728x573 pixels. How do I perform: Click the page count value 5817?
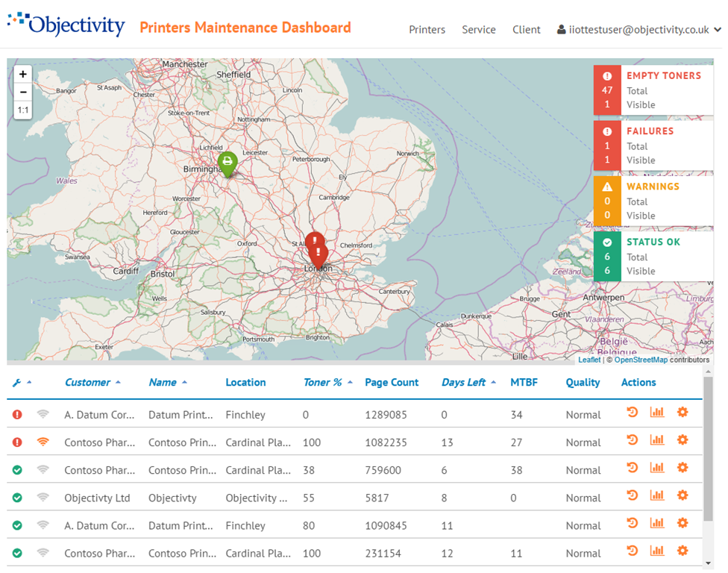377,498
